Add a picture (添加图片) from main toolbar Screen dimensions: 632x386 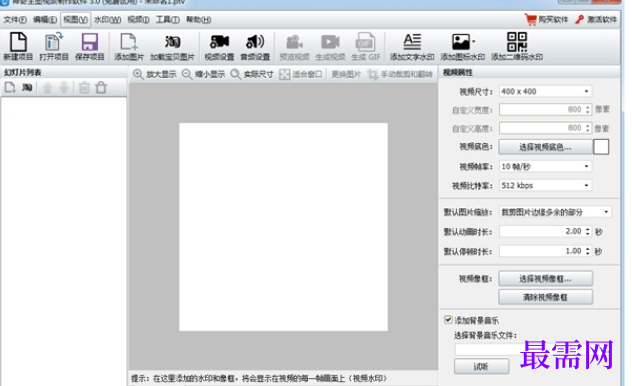(x=129, y=46)
